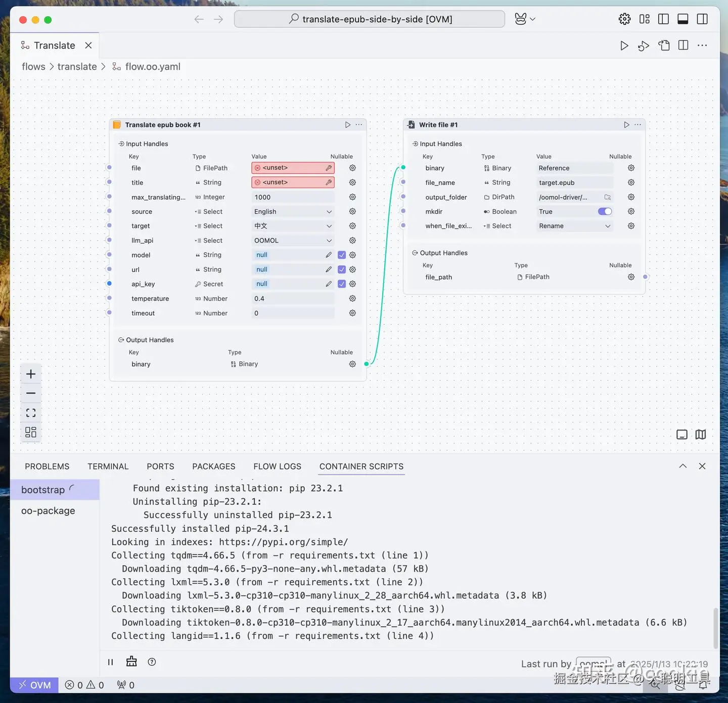Toggle nullable checkbox for api_key
The width and height of the screenshot is (728, 703).
[x=342, y=284]
